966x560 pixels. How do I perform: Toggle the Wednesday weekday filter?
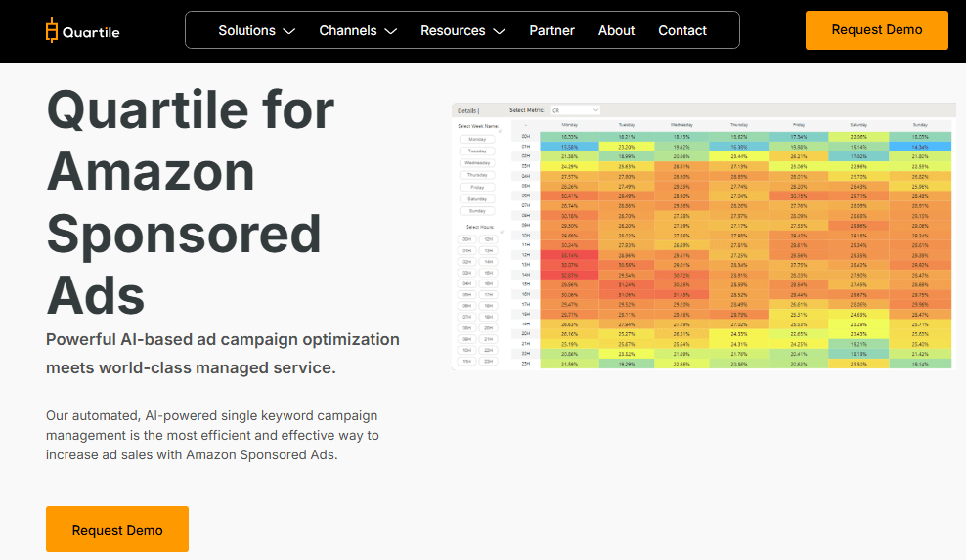pos(477,163)
